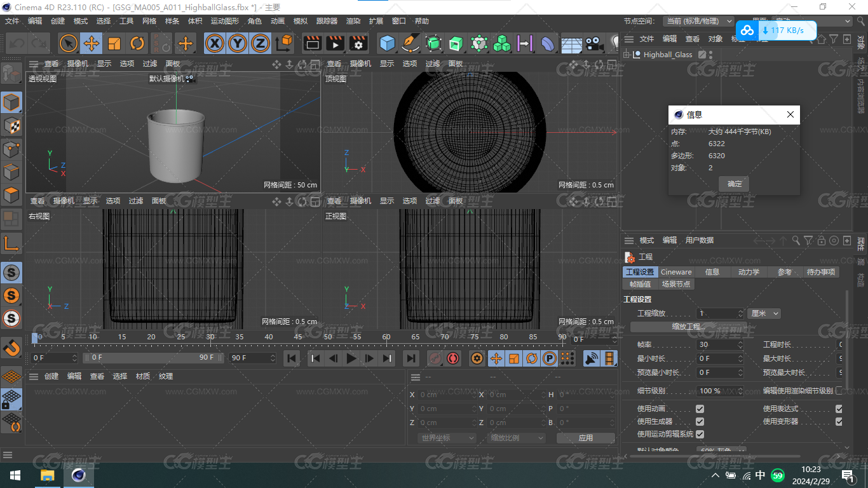Activate the Scale tool in top toolbar
Image resolution: width=868 pixels, height=488 pixels.
114,43
